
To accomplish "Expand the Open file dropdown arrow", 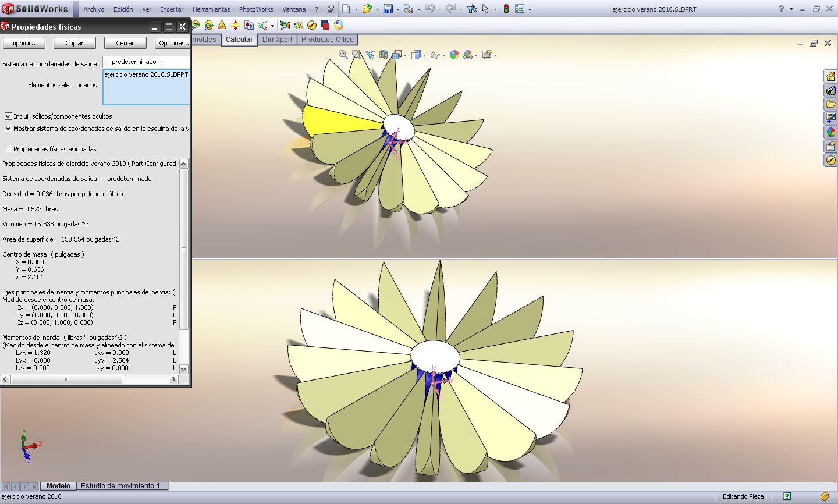I will 377,9.
